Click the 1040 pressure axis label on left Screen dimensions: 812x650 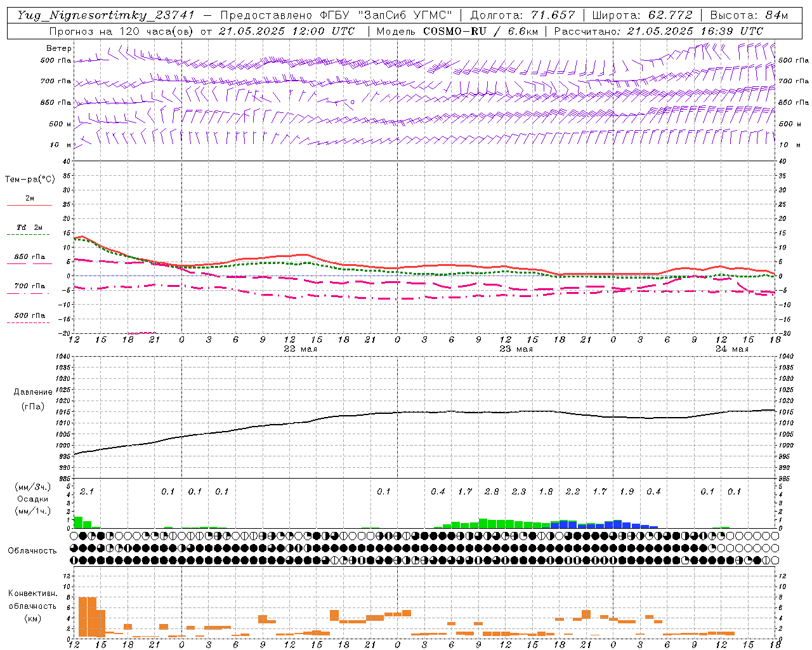click(x=62, y=356)
